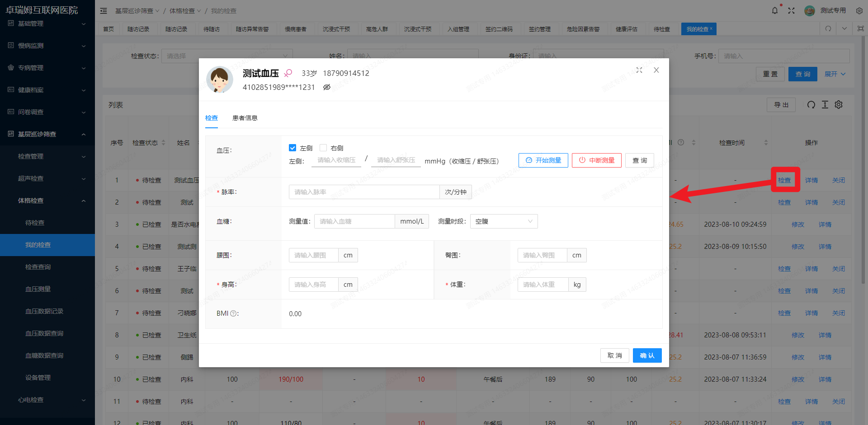Switch to the 患者信息 tab
Screen dimensions: 868x425
[245, 118]
